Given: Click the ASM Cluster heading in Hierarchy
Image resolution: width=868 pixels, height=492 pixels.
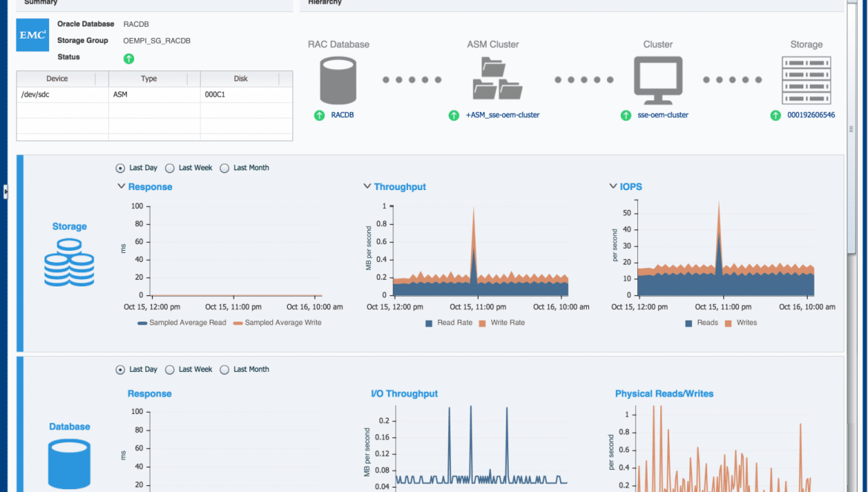Looking at the screenshot, I should [493, 45].
